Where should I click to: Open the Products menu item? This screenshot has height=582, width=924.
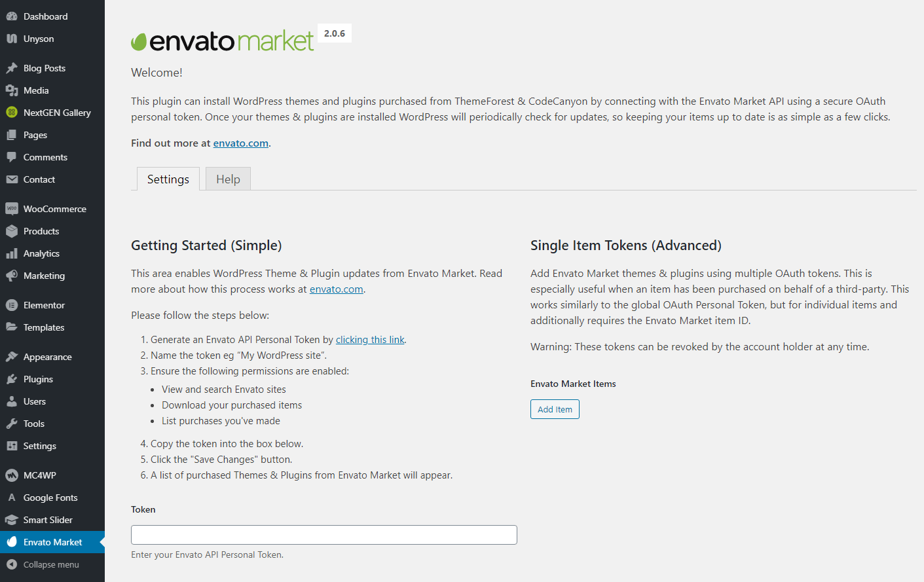(x=41, y=231)
